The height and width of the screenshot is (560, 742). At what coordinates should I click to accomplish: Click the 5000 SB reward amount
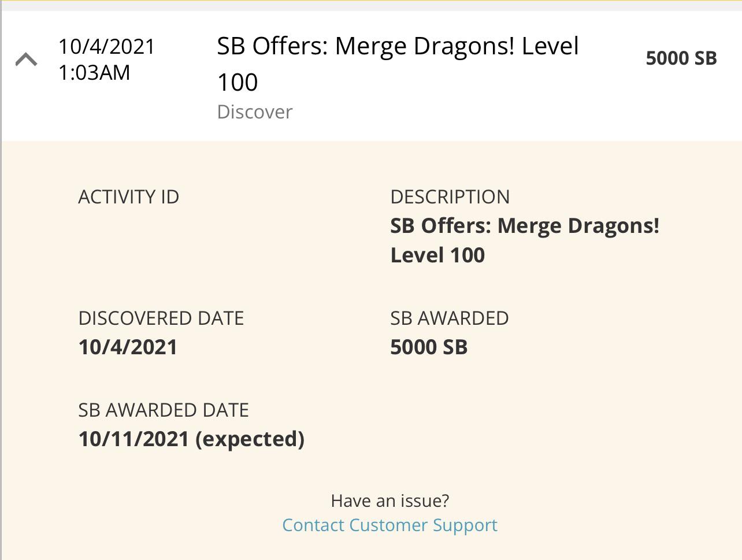[682, 58]
